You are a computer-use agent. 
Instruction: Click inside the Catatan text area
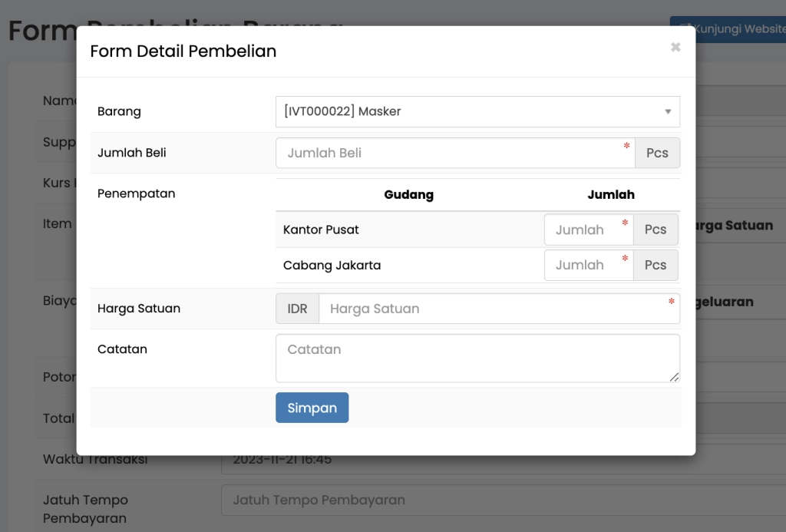[477, 358]
